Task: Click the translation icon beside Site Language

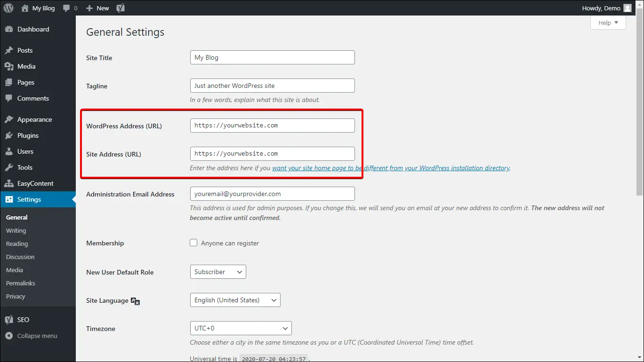Action: tap(136, 301)
